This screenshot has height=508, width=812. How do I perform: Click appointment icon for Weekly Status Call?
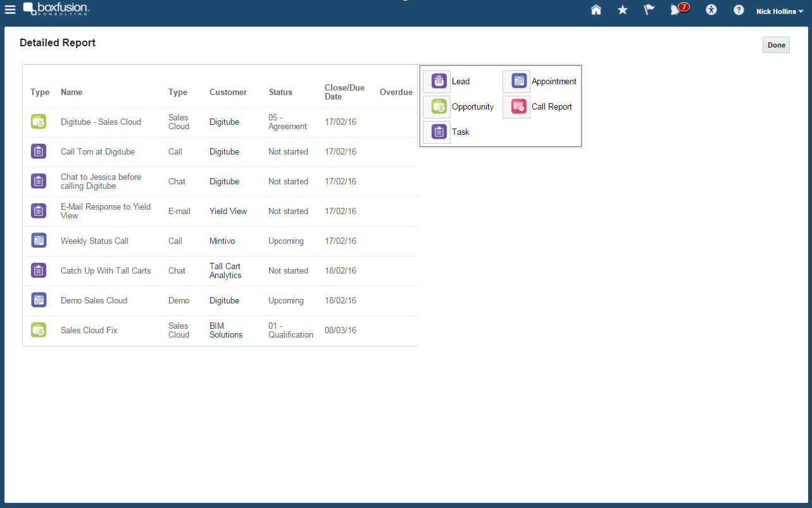[39, 241]
